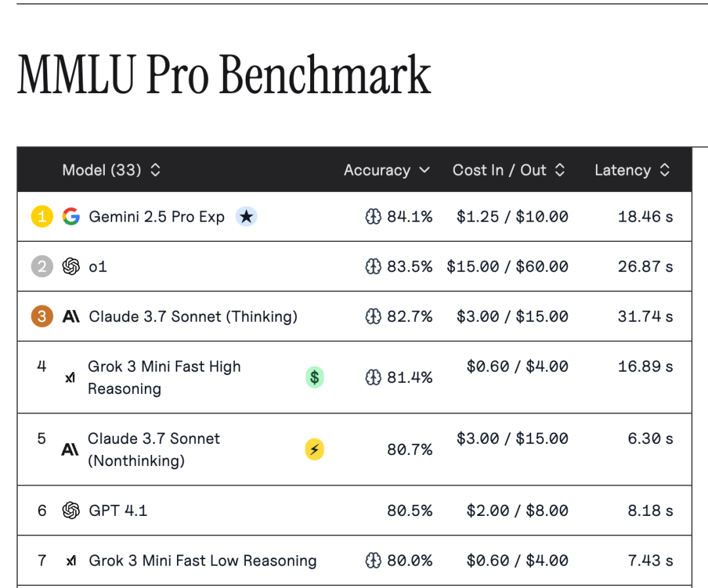Viewport: 708px width, 588px height.
Task: Select the GPT 4.1 row name
Action: coord(118,511)
